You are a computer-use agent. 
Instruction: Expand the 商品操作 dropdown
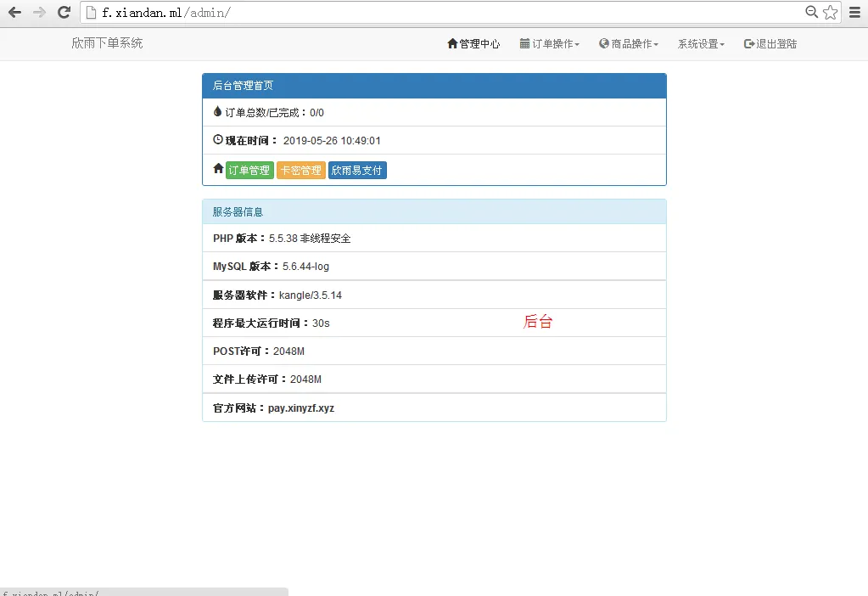coord(629,43)
